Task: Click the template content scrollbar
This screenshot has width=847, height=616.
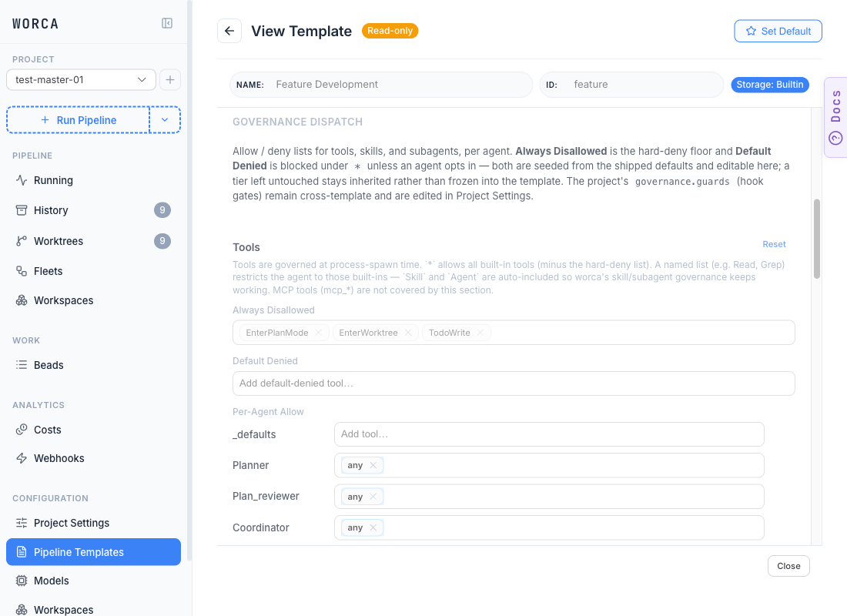Action: click(817, 239)
